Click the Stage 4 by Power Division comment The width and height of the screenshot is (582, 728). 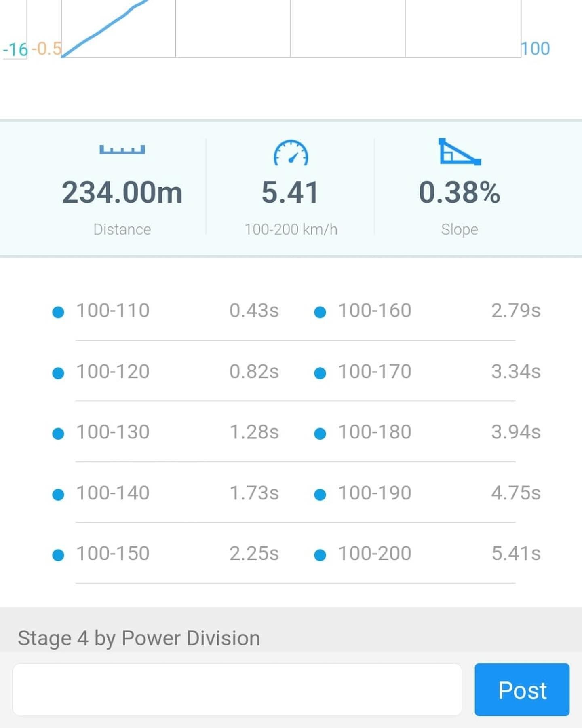[x=139, y=639]
